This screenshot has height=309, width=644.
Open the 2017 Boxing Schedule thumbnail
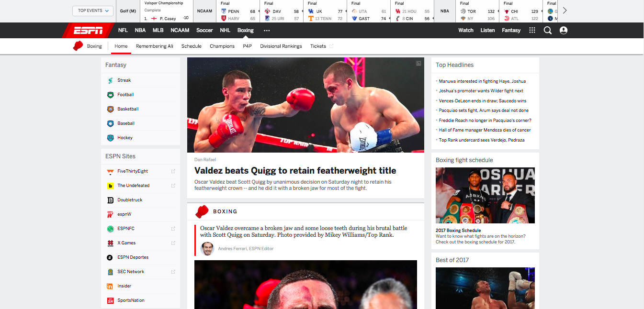point(485,196)
